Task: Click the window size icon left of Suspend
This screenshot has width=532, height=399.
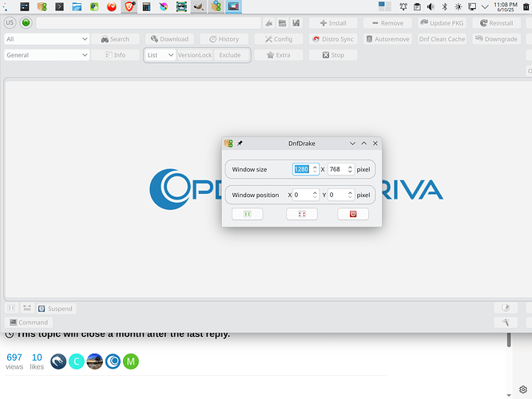Action: click(11, 308)
